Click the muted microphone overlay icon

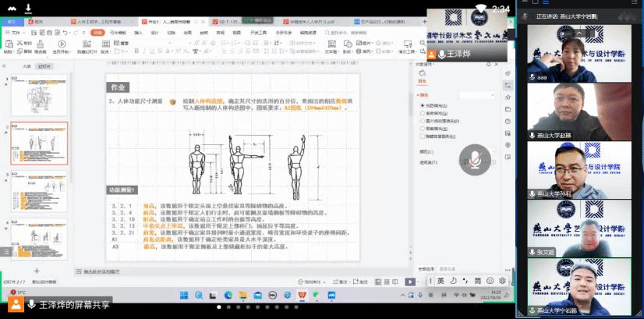coord(472,158)
